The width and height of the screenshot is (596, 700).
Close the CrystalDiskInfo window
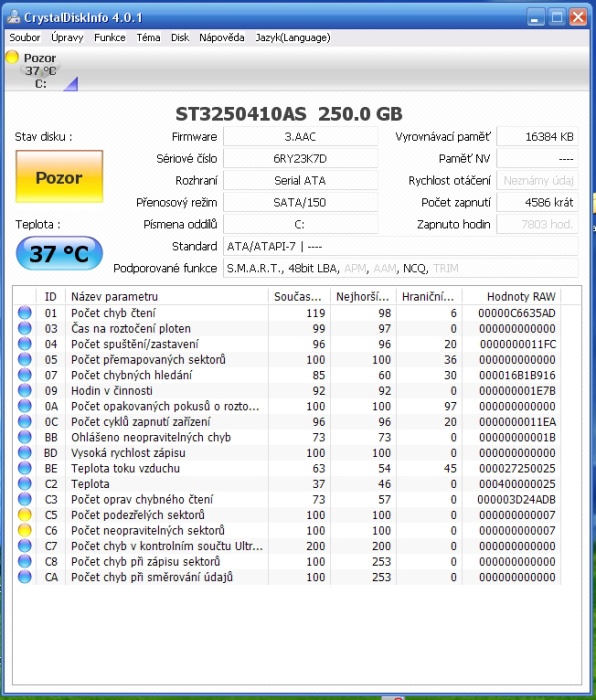point(578,17)
